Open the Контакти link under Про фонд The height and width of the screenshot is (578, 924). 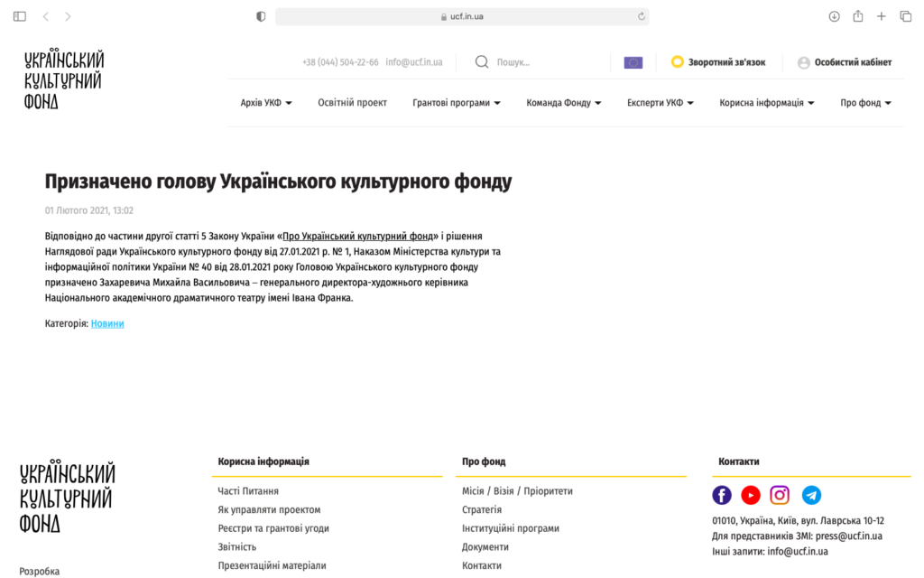click(x=482, y=565)
